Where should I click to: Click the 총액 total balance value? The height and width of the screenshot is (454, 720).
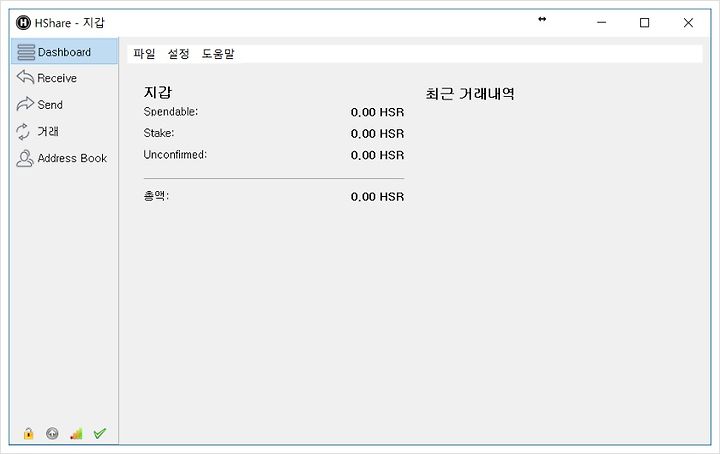pos(377,196)
